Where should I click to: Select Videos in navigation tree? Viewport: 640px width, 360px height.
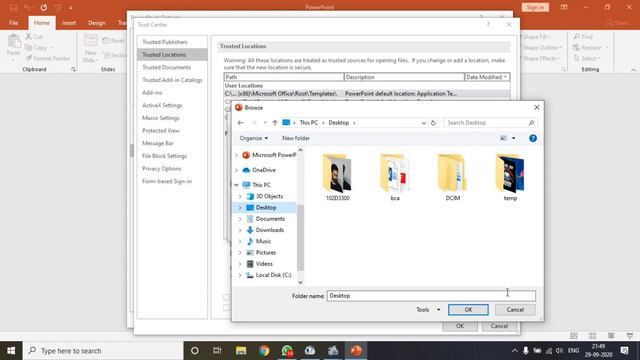[x=264, y=264]
